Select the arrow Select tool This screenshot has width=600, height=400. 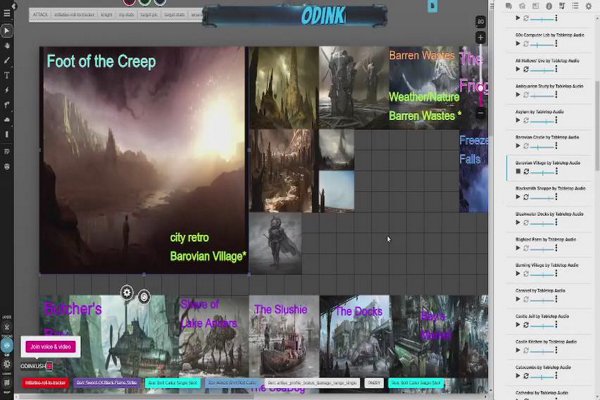[7, 31]
